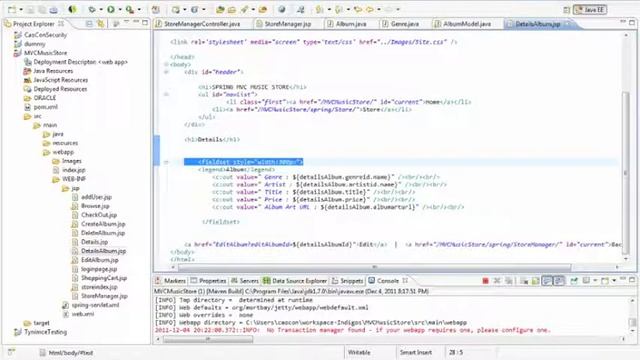Click the red Terminate console button
Viewport: 640px width, 360px height.
[x=485, y=281]
